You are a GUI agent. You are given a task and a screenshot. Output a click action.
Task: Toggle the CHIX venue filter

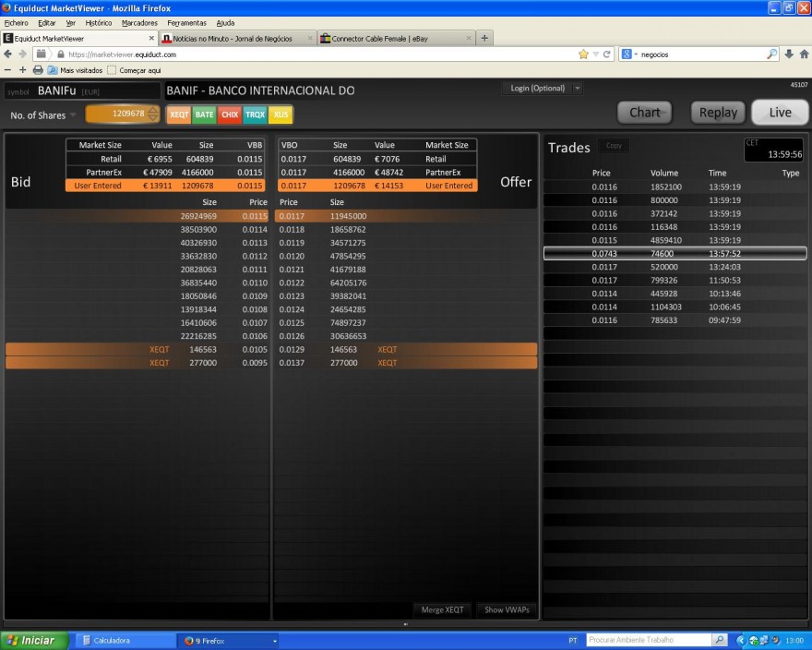(x=230, y=114)
